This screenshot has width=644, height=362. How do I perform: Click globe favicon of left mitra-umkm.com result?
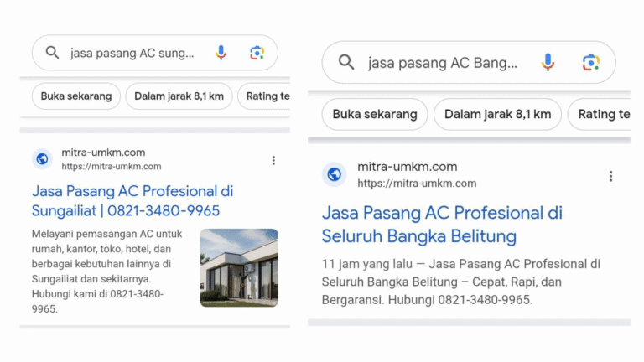click(42, 159)
